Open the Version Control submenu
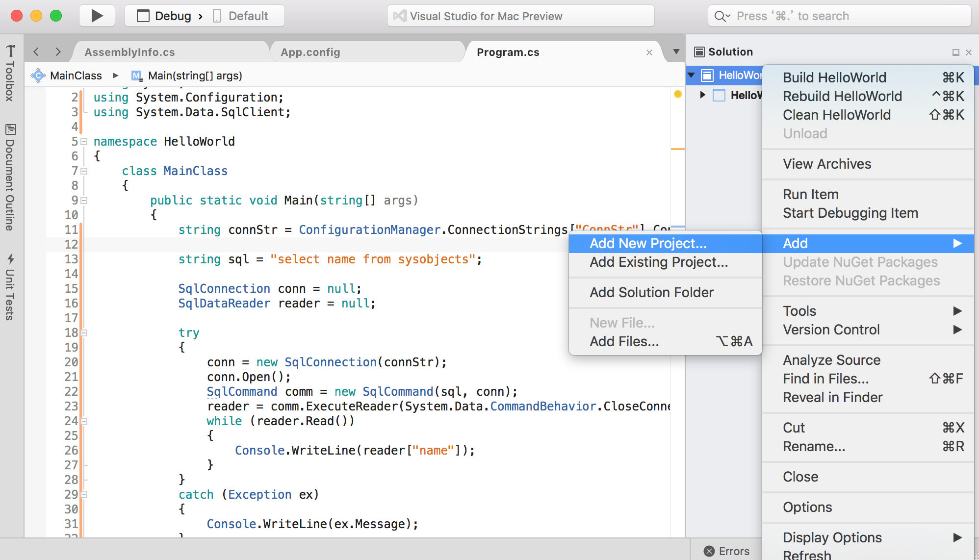 coord(868,330)
